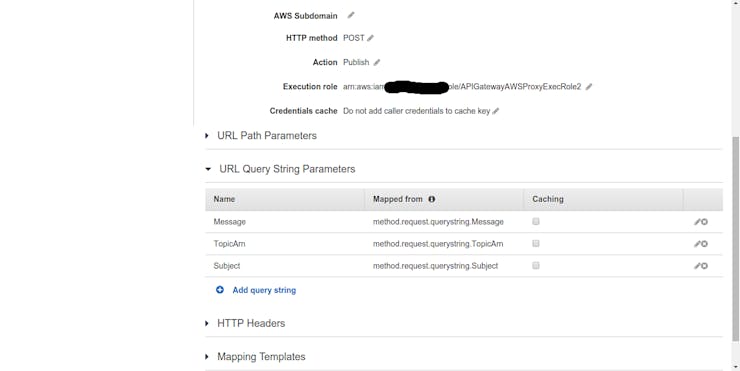Click pencil icon next to Publish action
Viewport: 740px width, 371px height.
click(x=377, y=62)
